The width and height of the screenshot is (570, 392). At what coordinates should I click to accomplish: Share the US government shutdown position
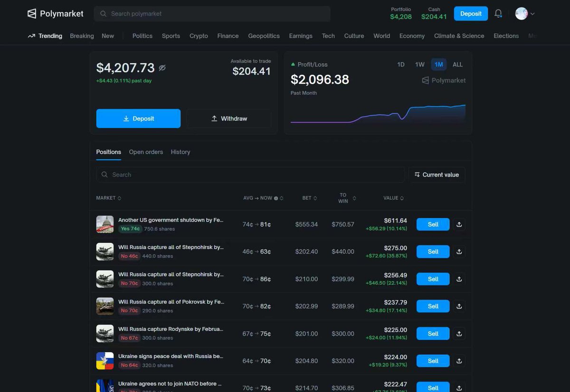pos(459,224)
